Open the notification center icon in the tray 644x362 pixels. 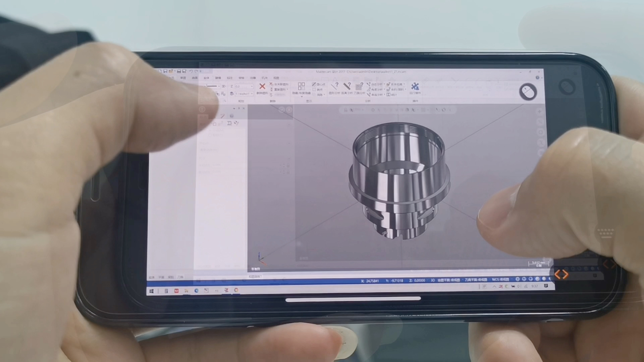point(546,286)
